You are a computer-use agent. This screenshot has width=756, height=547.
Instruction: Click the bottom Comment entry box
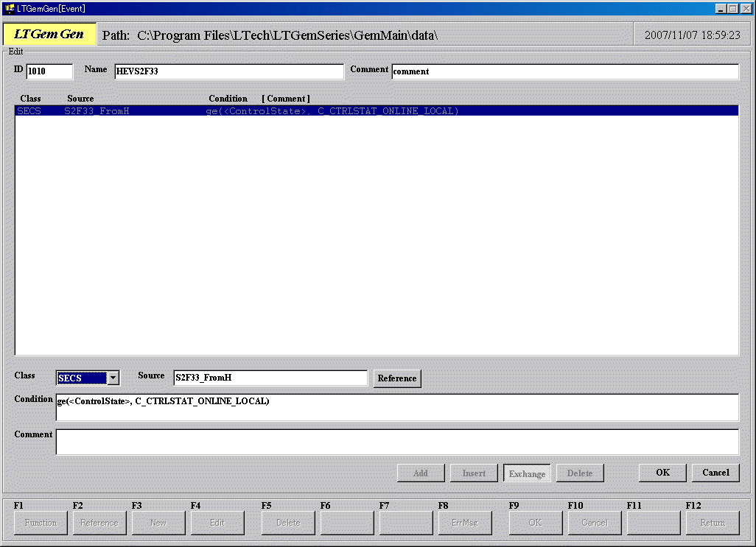[396, 442]
